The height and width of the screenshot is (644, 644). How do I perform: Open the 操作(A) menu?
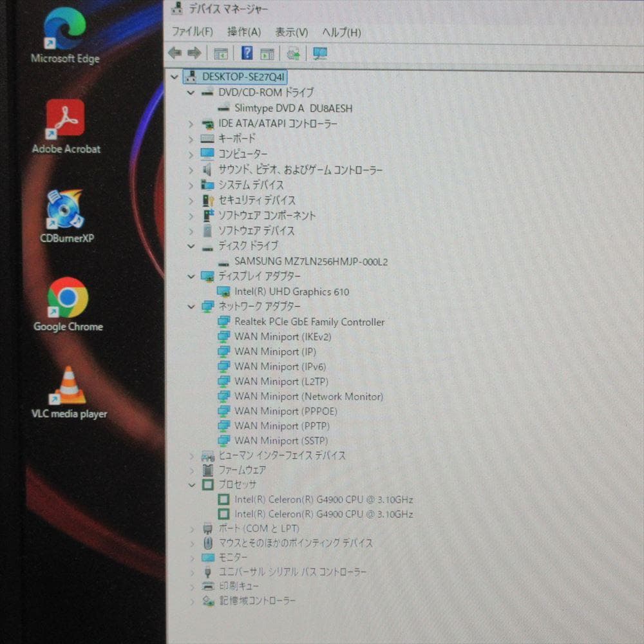245,32
